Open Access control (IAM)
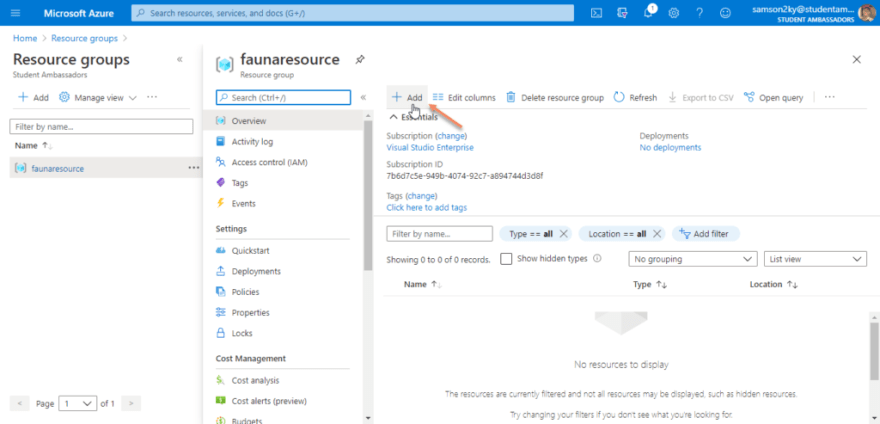The image size is (880, 424). click(x=271, y=162)
